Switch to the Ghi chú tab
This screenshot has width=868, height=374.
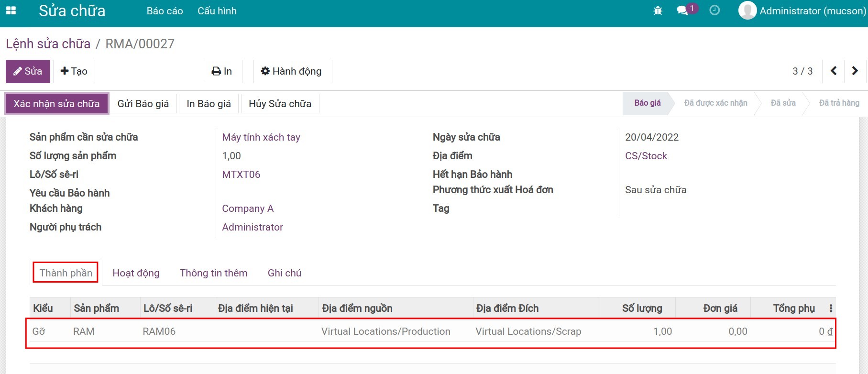click(285, 273)
